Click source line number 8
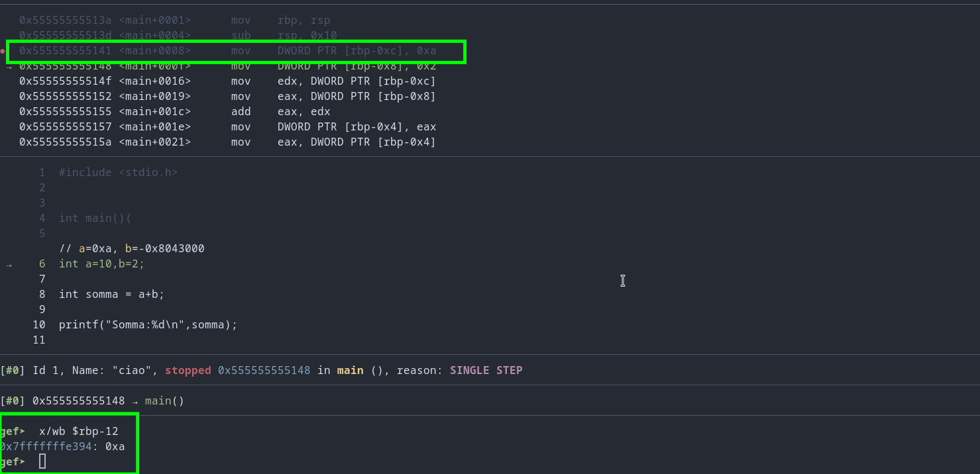980x474 pixels. 42,295
